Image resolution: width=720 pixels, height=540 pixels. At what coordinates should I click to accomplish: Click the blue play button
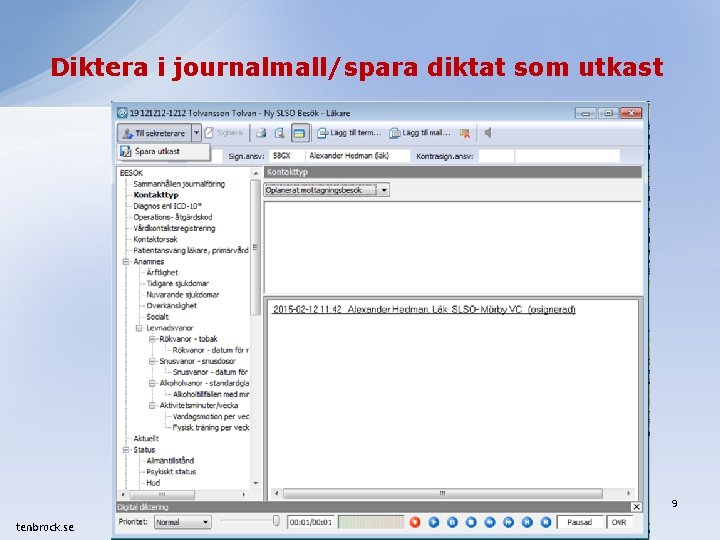click(433, 522)
